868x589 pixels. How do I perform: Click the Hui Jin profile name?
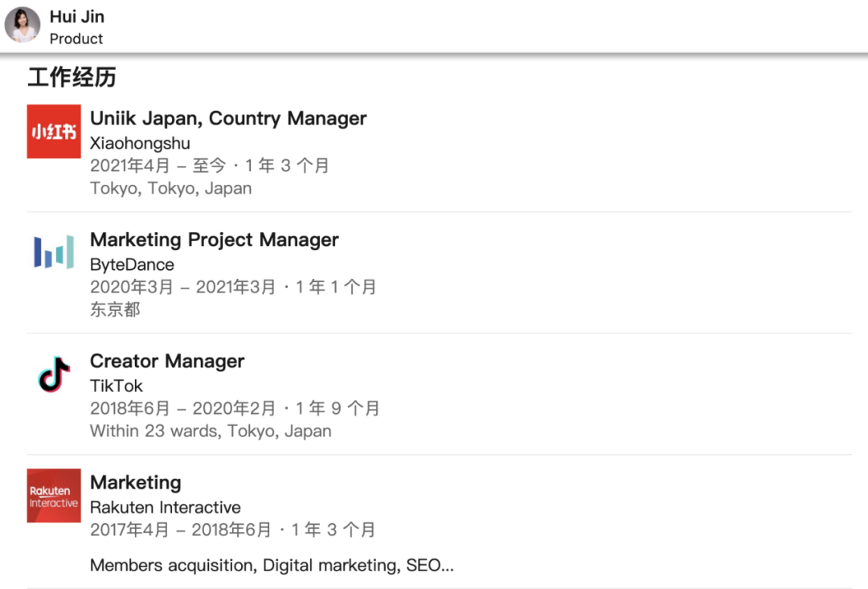click(76, 16)
